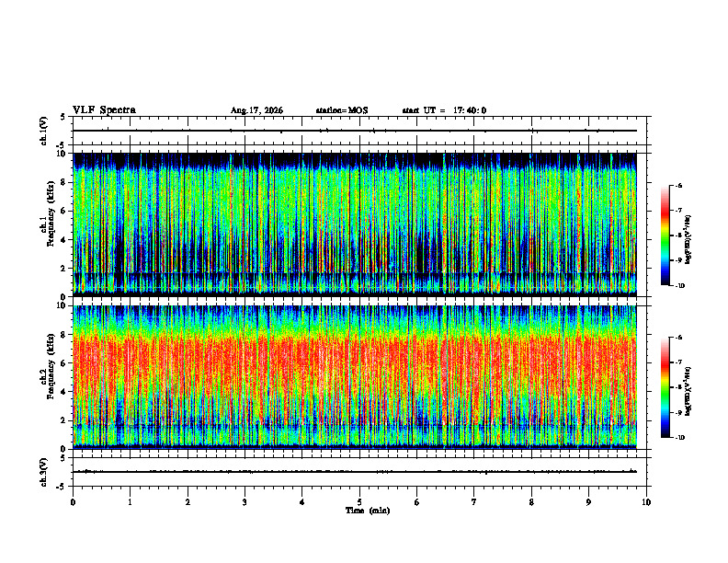Click the station=MOS header label

pos(342,110)
